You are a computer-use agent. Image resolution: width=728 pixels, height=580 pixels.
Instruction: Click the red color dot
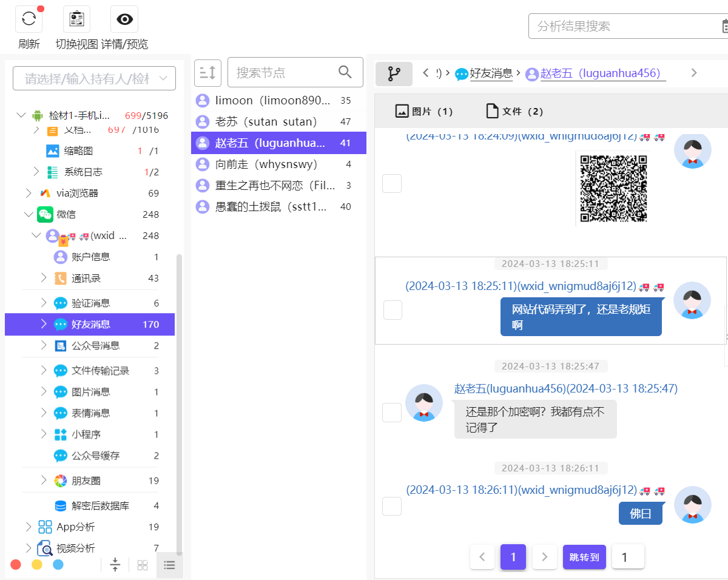(16, 564)
